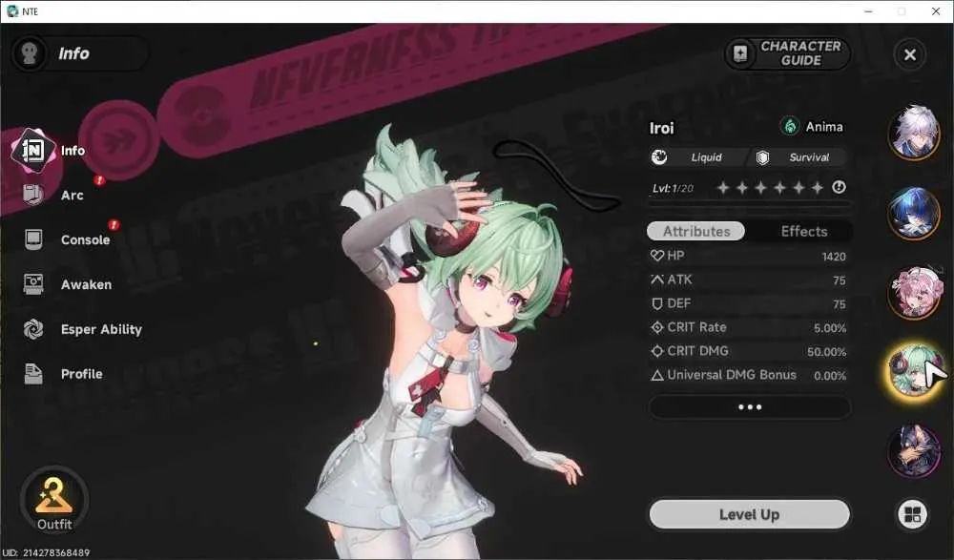The width and height of the screenshot is (954, 560).
Task: Open the Esper Ability swirl icon
Action: [32, 329]
